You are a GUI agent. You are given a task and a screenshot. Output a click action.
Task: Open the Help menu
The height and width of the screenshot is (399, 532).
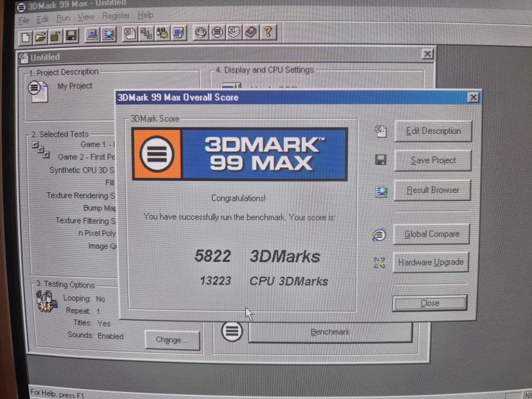point(146,15)
